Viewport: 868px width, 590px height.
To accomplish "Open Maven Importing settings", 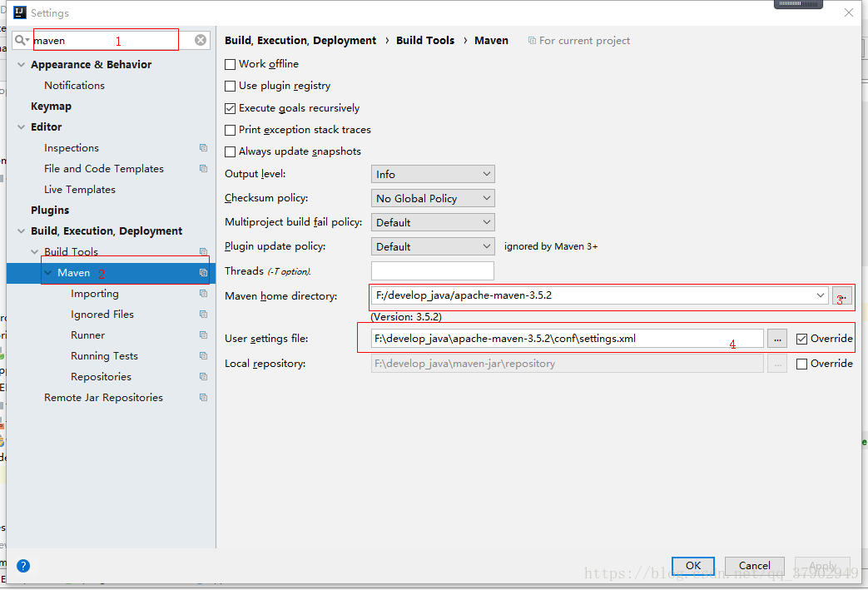I will tap(95, 294).
